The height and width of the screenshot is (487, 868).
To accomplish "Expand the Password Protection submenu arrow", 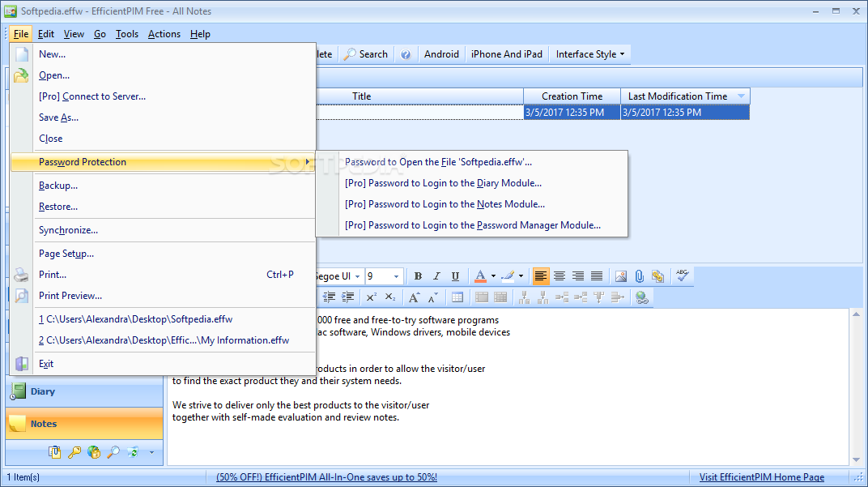I will pos(307,162).
